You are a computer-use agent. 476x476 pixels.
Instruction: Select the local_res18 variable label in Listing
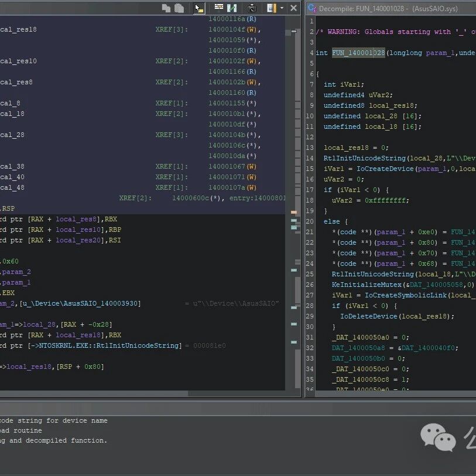point(18,29)
